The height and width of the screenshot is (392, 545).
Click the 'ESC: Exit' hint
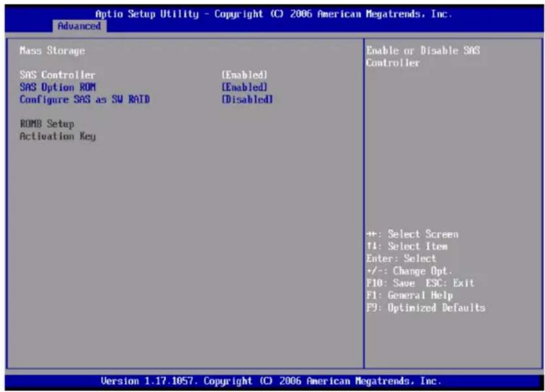click(x=450, y=283)
